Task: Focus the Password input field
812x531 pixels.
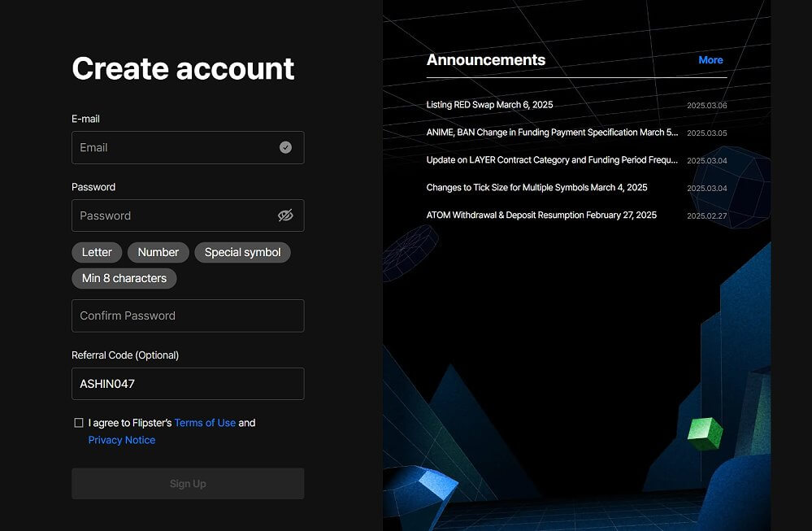Action: [x=188, y=215]
